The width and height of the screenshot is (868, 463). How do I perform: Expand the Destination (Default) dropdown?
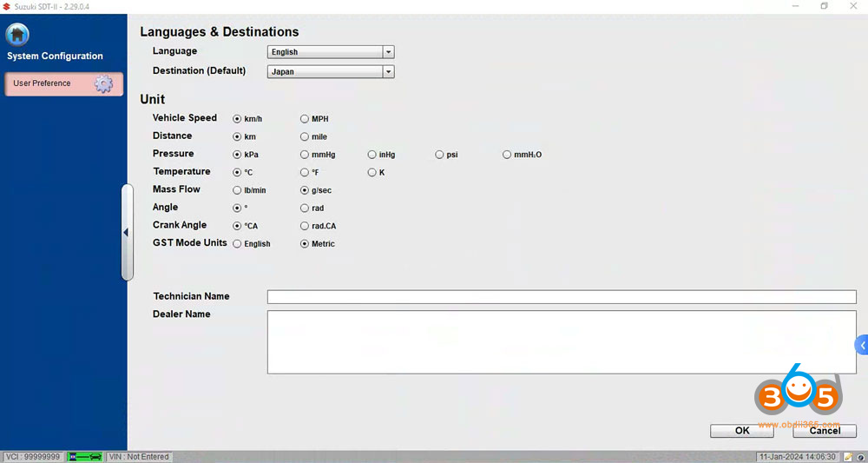click(x=388, y=72)
